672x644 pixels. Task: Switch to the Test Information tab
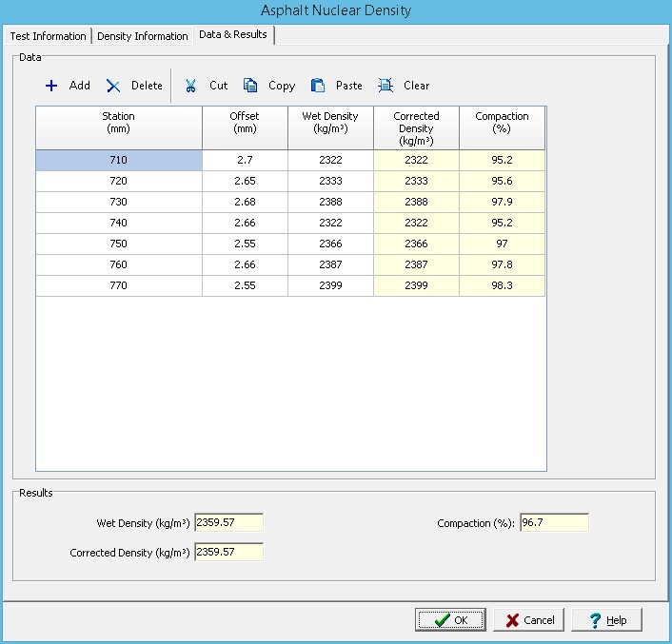tap(48, 36)
